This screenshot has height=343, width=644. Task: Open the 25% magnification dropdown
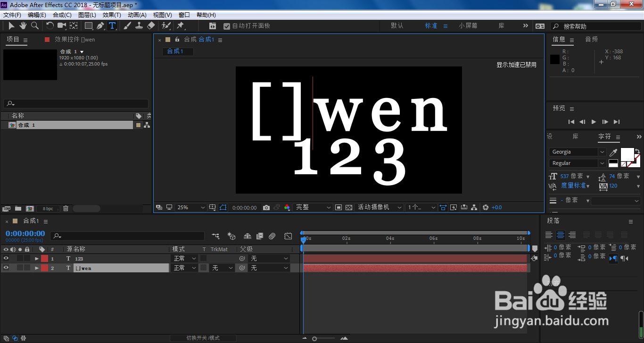tap(190, 207)
